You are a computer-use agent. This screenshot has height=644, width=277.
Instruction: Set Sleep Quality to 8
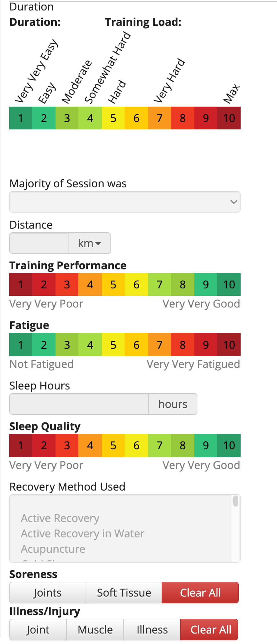pyautogui.click(x=183, y=446)
